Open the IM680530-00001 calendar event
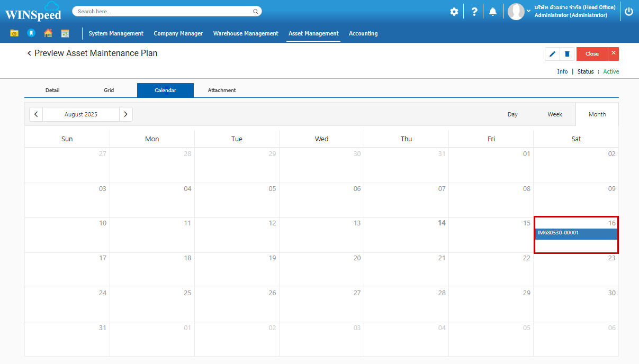Screen dimensions: 639x364 (575, 233)
